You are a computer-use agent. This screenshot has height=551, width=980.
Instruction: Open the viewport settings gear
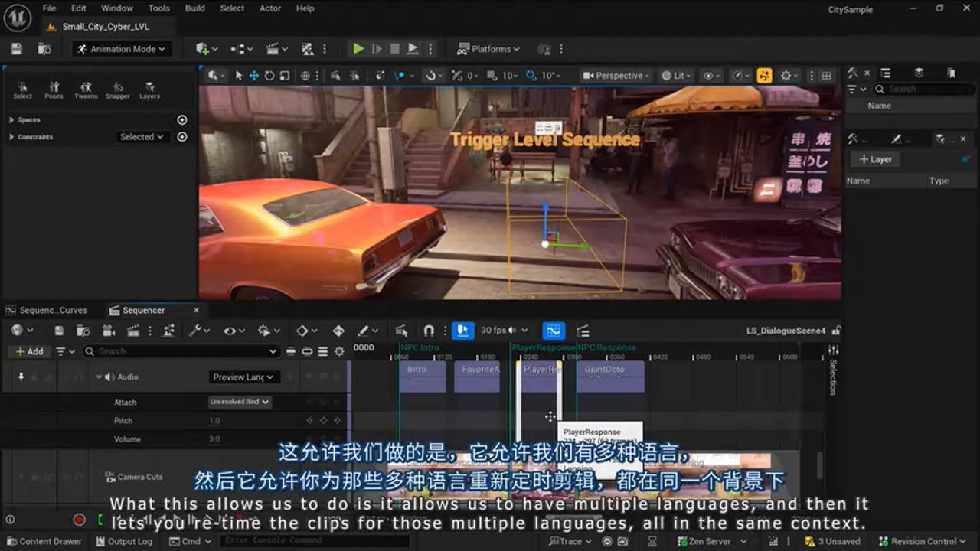click(787, 75)
